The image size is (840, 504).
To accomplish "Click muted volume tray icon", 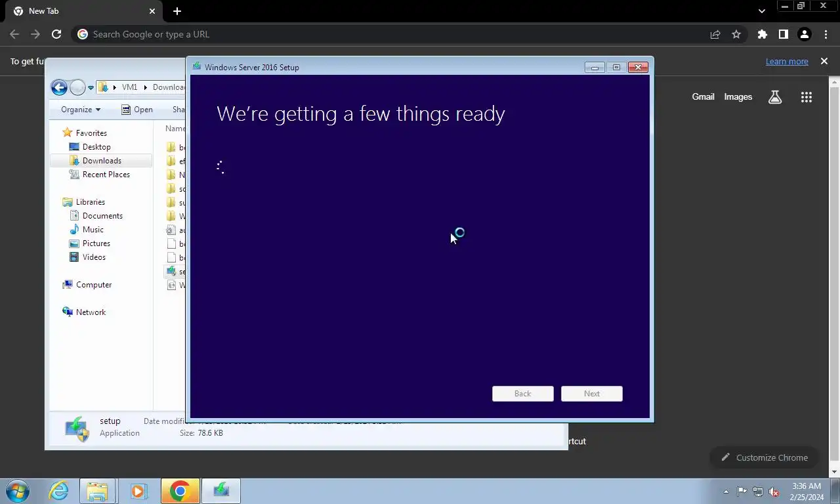I will pyautogui.click(x=774, y=492).
